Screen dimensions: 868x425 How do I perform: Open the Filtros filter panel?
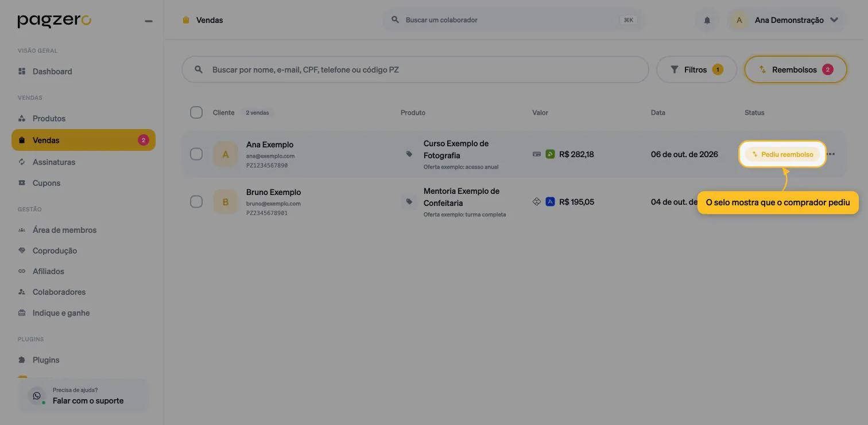pos(696,69)
